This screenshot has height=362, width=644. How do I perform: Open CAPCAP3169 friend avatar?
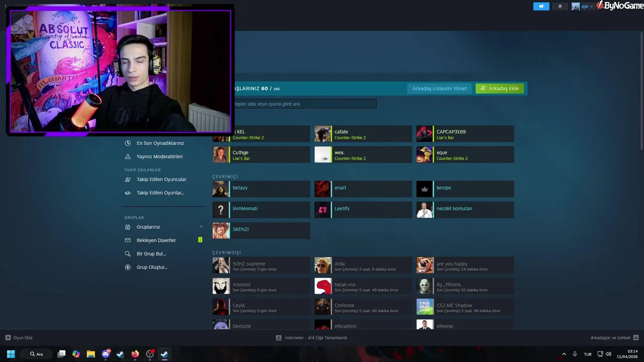[425, 134]
